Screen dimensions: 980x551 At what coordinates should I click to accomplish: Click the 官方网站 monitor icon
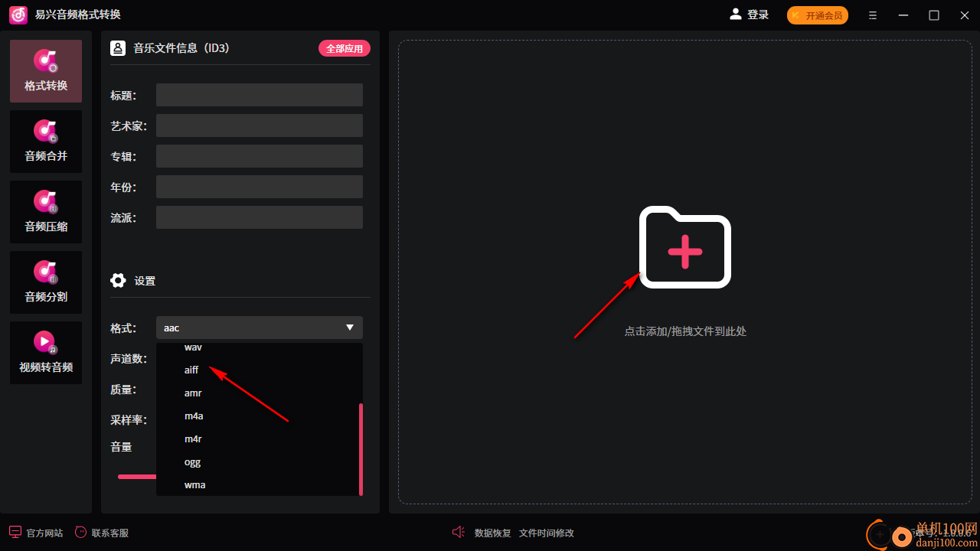coord(15,532)
